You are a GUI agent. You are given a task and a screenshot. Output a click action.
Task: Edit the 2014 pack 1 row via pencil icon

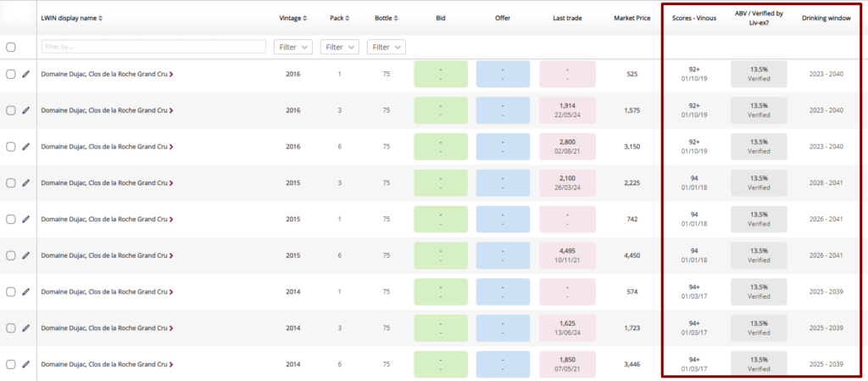coord(25,292)
